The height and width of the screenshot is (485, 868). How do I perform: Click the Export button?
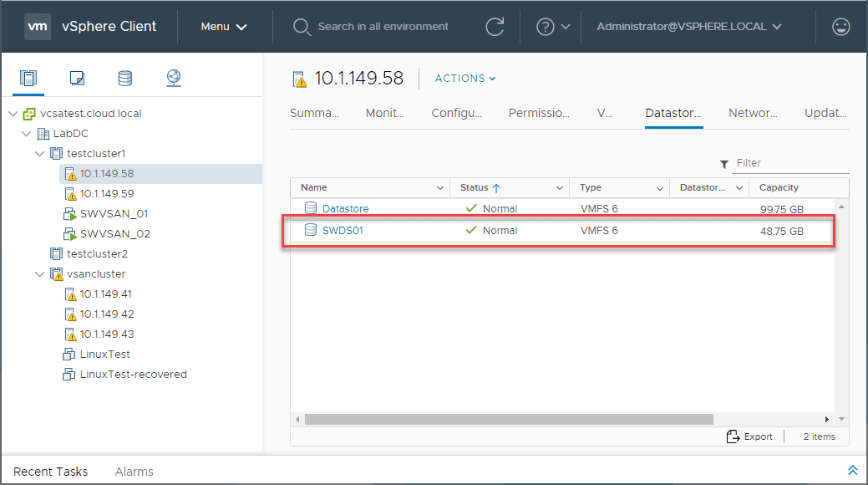tap(749, 436)
